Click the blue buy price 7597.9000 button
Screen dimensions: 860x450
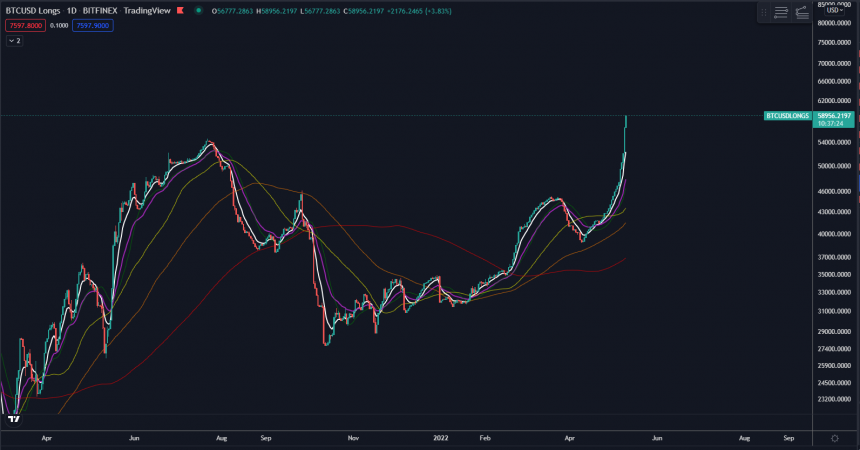tap(92, 25)
